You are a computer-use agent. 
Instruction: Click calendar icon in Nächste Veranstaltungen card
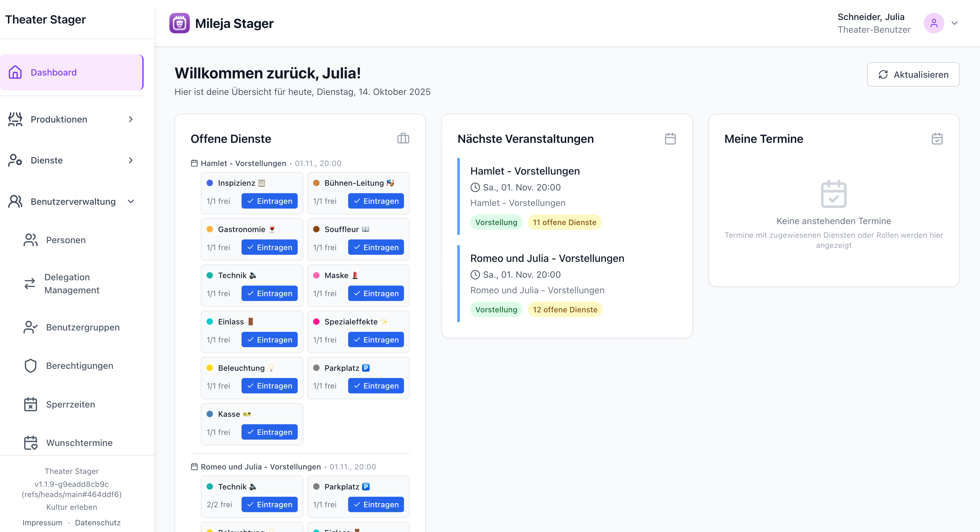click(x=670, y=139)
